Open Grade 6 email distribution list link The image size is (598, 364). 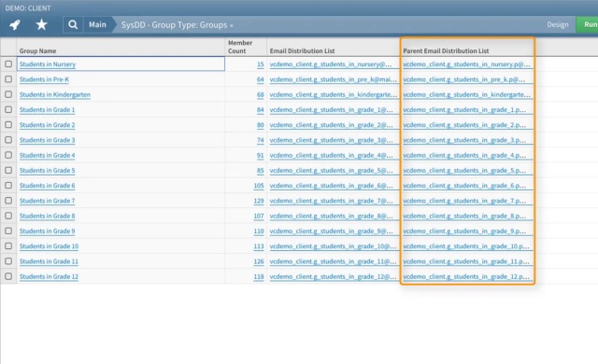point(332,186)
